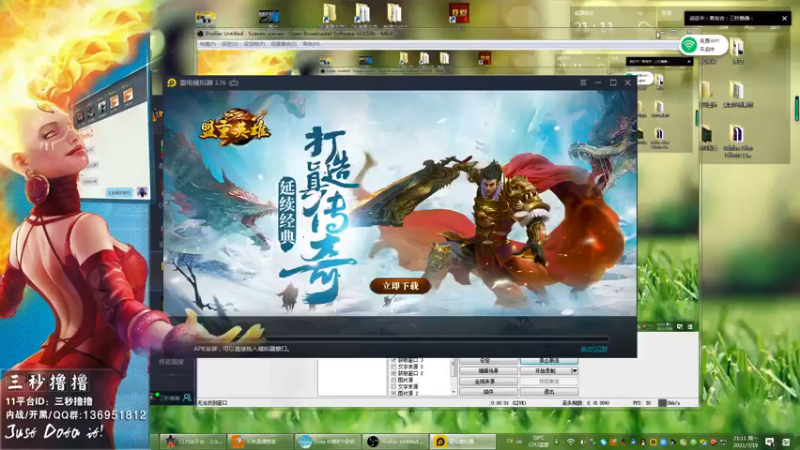Screen dimensions: 800x450
Task: Open the folder icon right of WiFi widget
Action: 737,49
